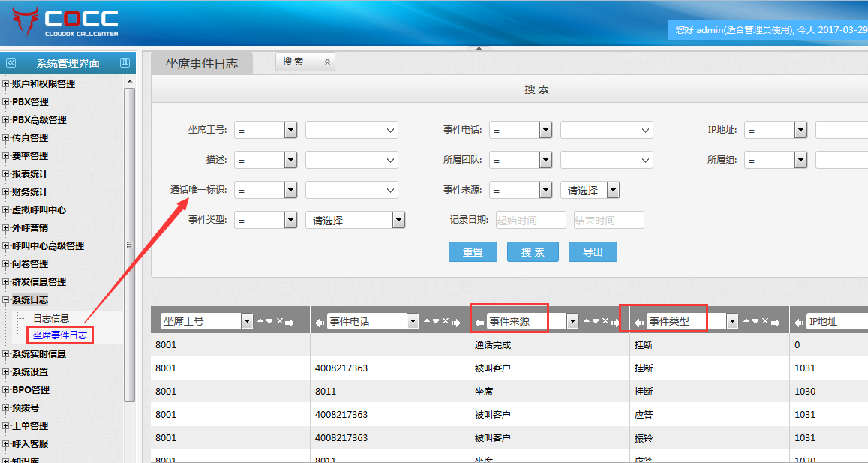
Task: Collapse the 系统管理界面 sidebar with double-arrow icon
Action: (x=11, y=63)
